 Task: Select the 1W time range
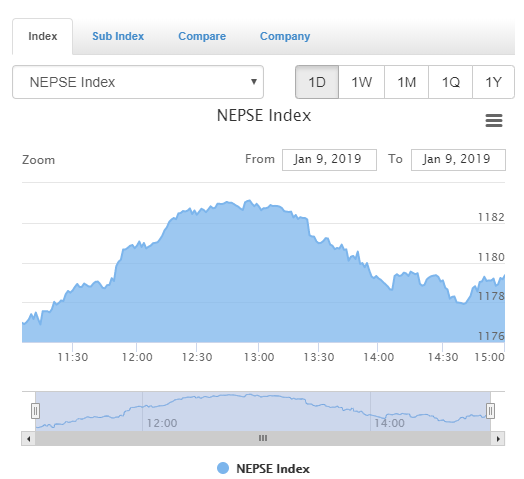(362, 82)
